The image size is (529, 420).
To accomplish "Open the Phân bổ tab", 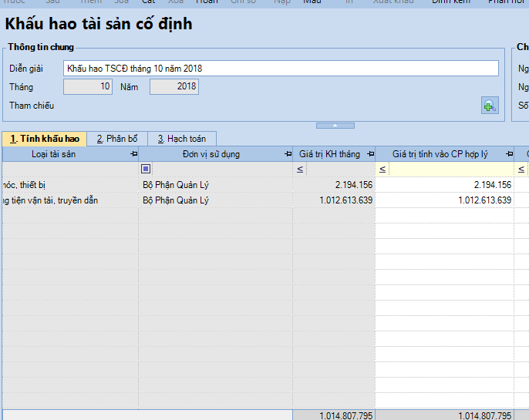I will 116,139.
